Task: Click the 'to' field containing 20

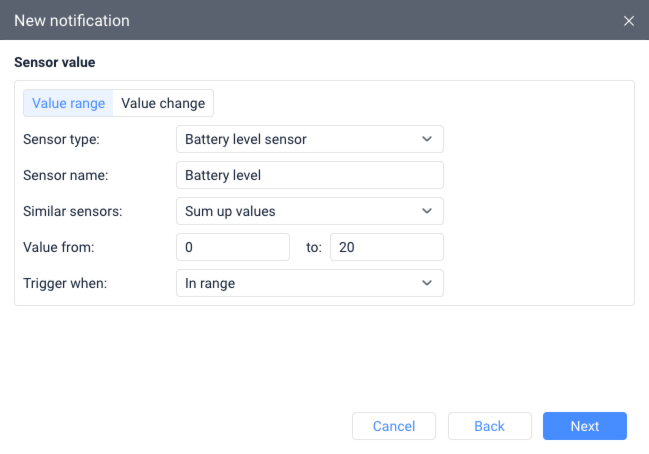Action: click(x=386, y=247)
